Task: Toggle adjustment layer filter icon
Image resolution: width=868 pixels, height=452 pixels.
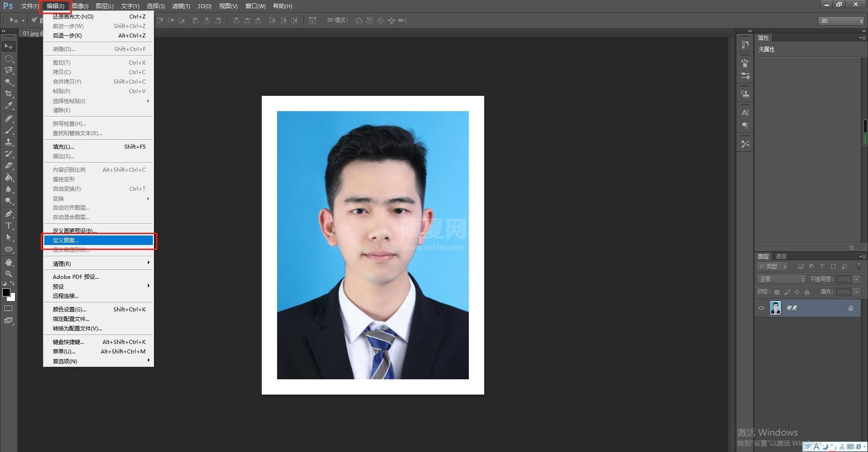Action: (811, 267)
